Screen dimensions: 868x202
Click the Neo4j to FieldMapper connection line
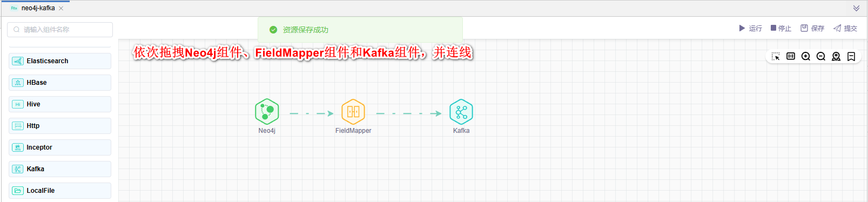click(311, 113)
